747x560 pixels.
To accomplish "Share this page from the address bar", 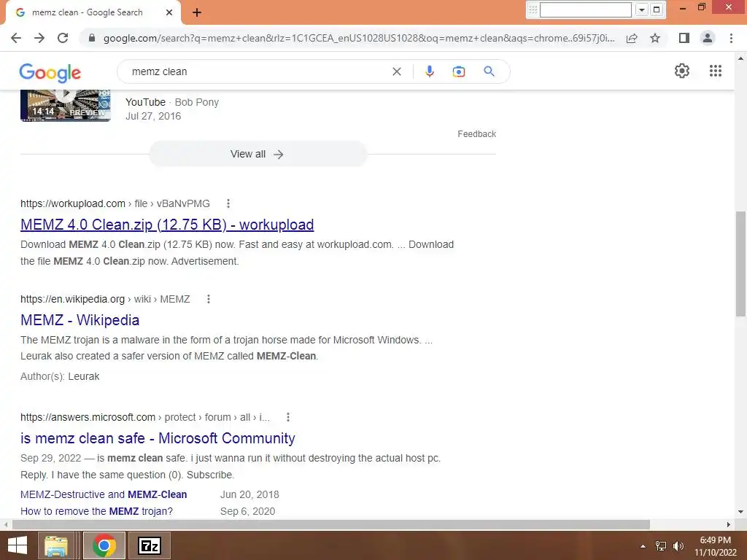I will click(632, 38).
